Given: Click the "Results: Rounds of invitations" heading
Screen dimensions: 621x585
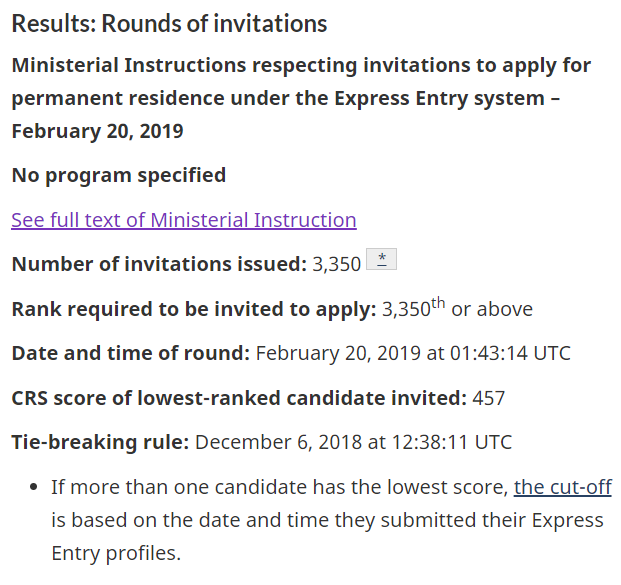Looking at the screenshot, I should click(x=169, y=23).
